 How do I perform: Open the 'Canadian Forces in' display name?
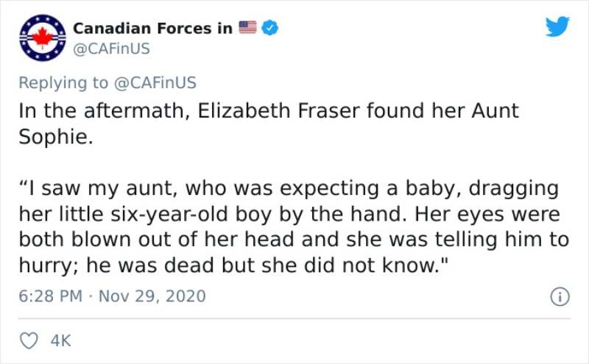pyautogui.click(x=152, y=28)
